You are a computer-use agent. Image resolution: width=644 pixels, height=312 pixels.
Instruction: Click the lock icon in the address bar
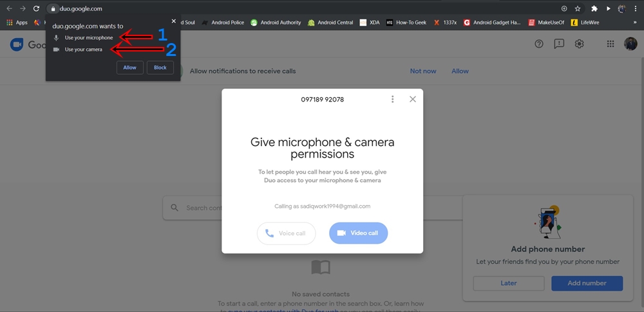click(x=53, y=8)
